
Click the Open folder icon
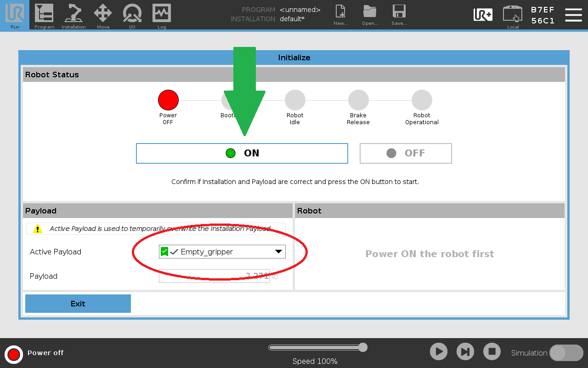[369, 12]
